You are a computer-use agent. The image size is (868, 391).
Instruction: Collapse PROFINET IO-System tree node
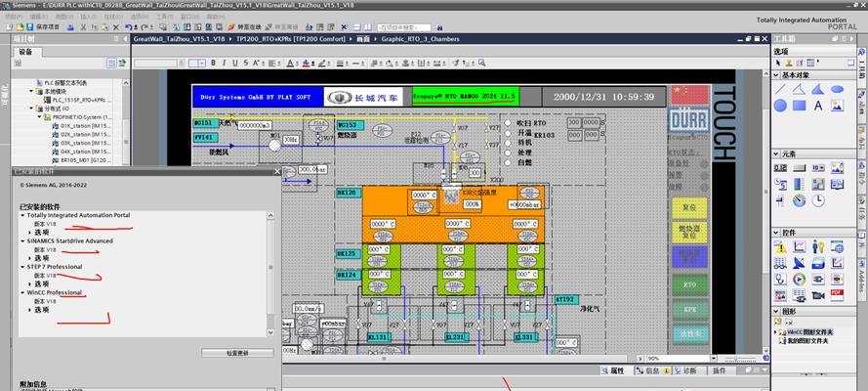(39, 117)
